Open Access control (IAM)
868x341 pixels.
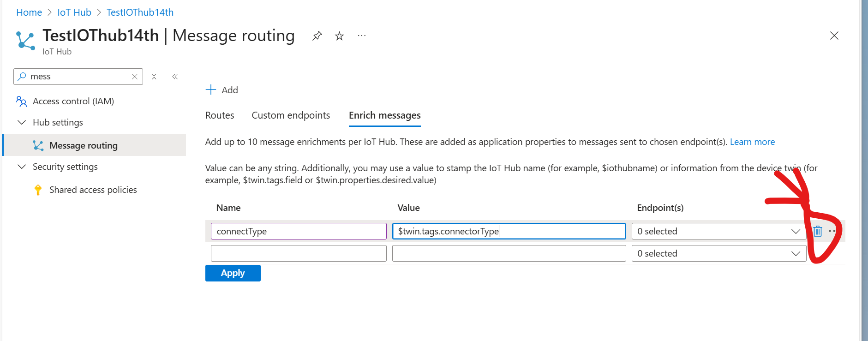click(73, 101)
